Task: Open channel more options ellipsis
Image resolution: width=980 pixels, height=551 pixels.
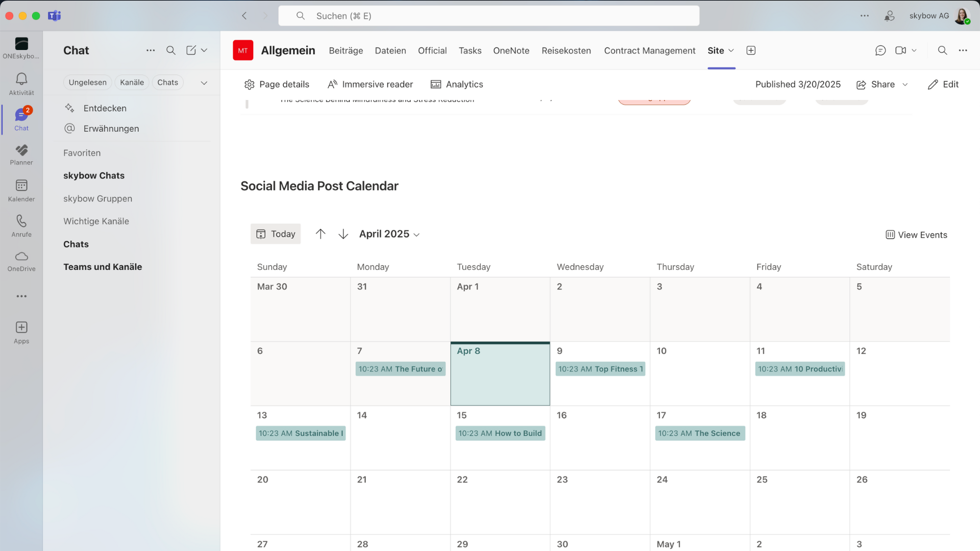Action: point(963,51)
